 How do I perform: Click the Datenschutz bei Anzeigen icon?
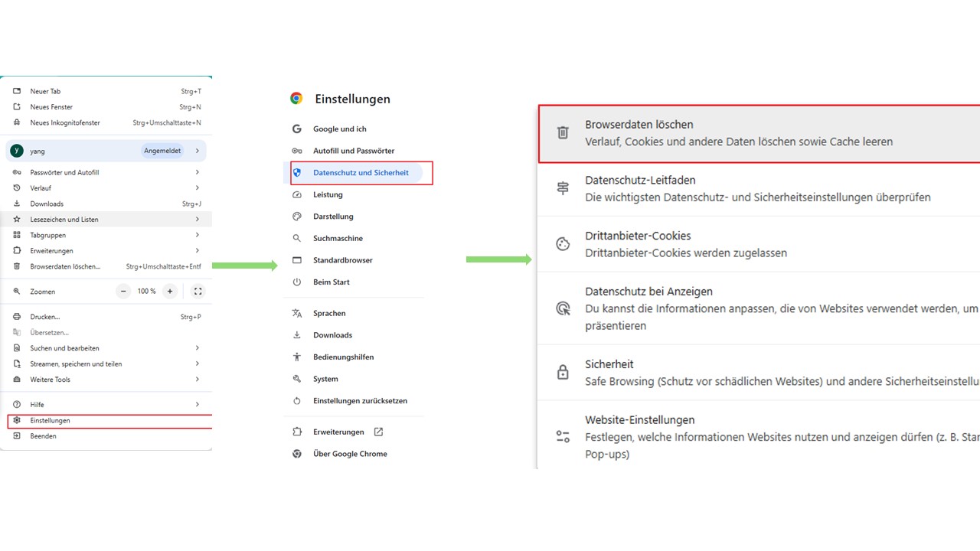(563, 308)
